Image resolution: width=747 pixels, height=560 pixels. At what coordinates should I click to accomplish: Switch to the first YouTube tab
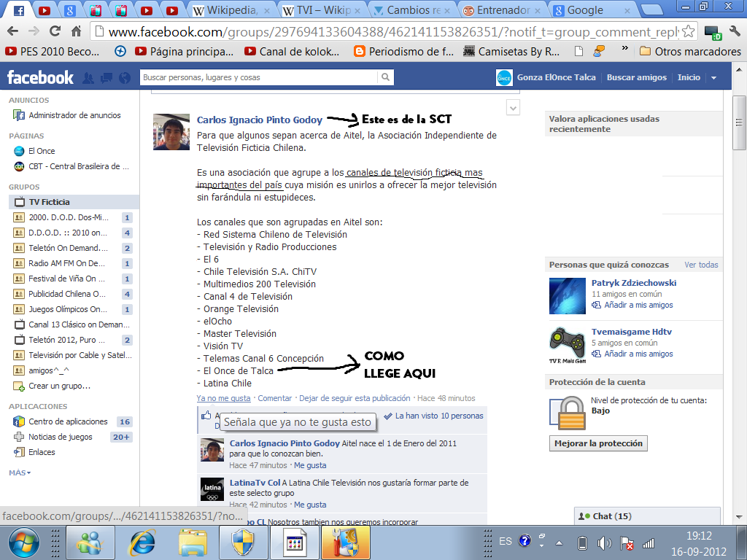pos(44,10)
